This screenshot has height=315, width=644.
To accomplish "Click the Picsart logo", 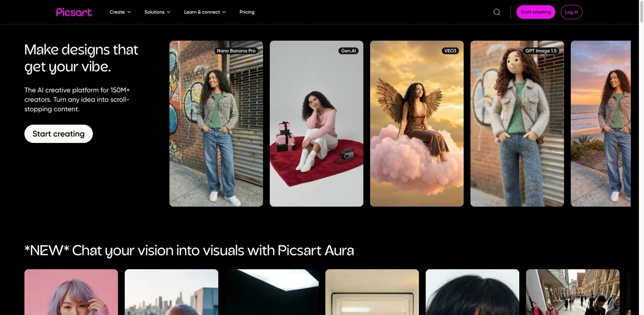I will click(x=74, y=12).
